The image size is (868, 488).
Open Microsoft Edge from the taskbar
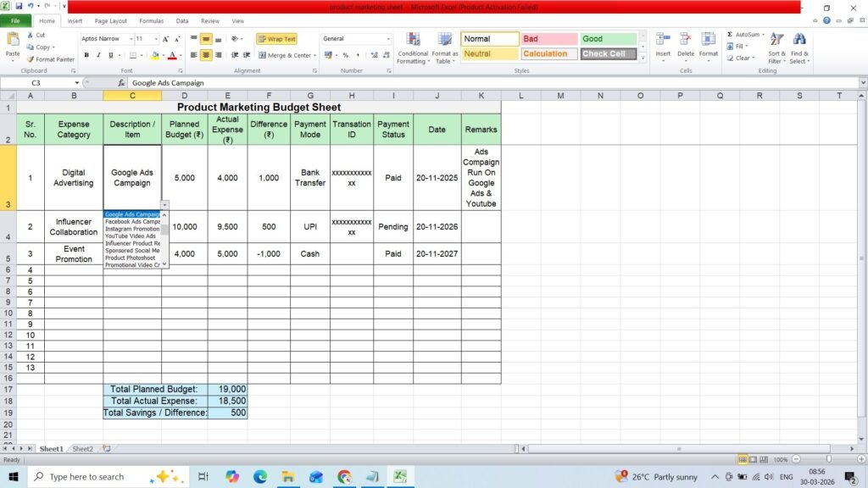click(x=259, y=476)
